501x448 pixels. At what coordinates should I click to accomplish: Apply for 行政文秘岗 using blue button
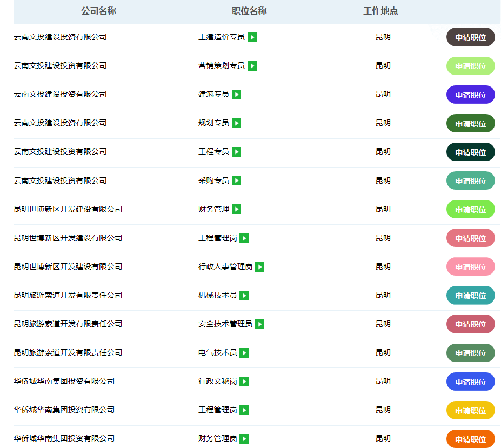470,382
